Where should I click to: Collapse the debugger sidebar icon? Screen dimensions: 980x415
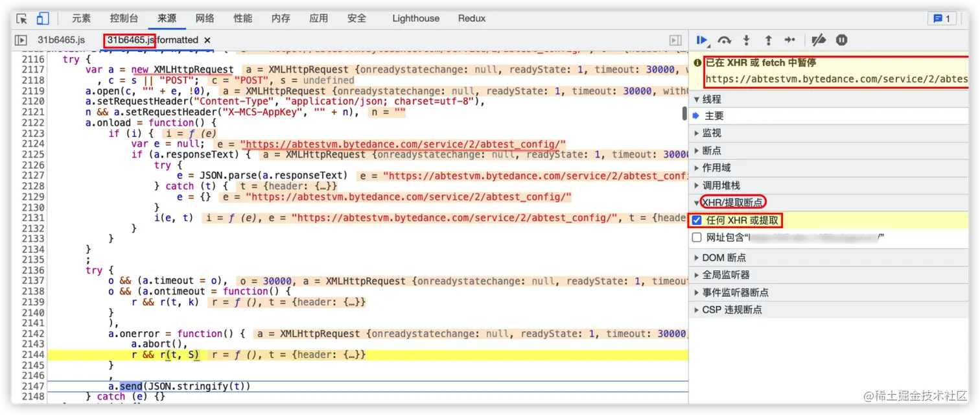675,40
